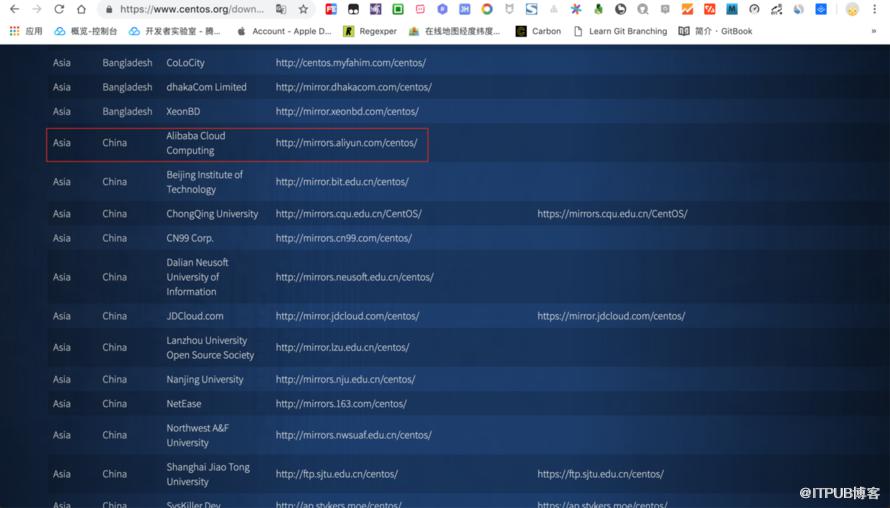The width and height of the screenshot is (890, 508).
Task: Open the Account - Apple D... bookmark
Action: [x=284, y=31]
